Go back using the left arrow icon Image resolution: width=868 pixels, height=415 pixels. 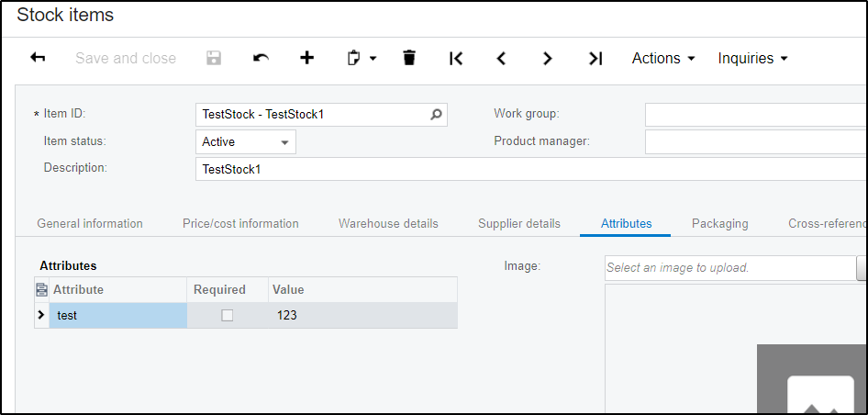38,58
